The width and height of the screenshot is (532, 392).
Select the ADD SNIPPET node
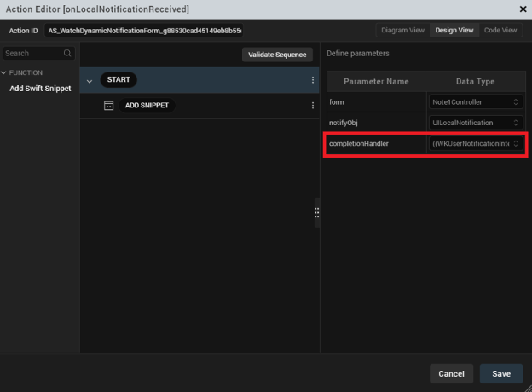tap(147, 106)
